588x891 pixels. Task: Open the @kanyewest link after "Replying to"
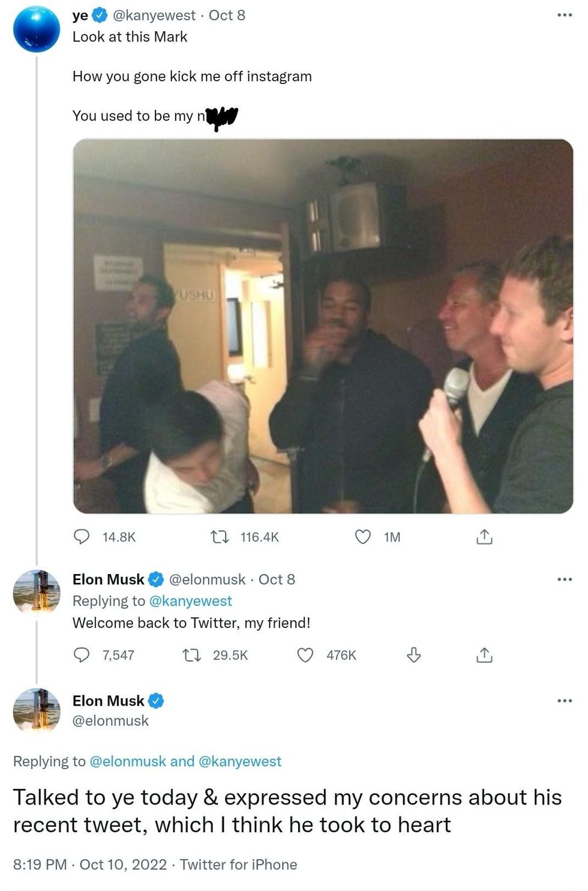[x=190, y=601]
